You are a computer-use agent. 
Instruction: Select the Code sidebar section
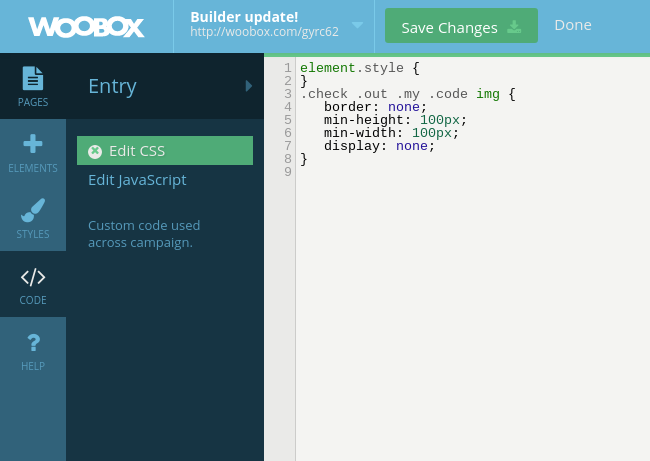tap(33, 284)
